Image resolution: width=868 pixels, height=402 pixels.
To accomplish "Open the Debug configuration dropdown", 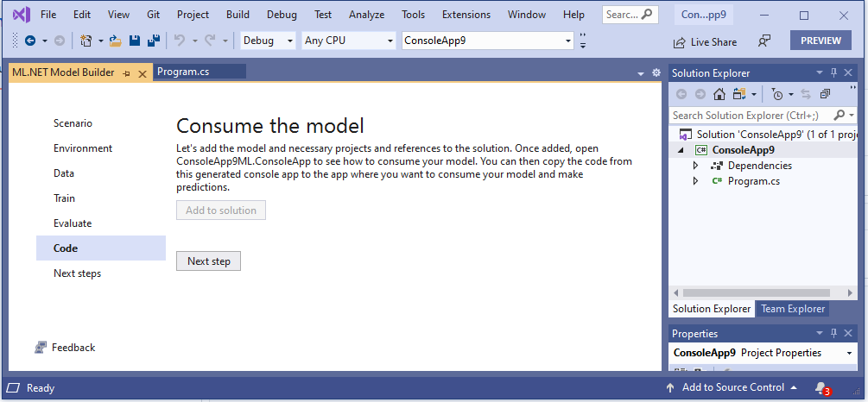I will 289,41.
